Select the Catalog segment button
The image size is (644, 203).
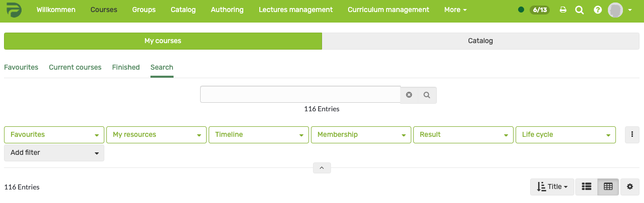point(480,41)
